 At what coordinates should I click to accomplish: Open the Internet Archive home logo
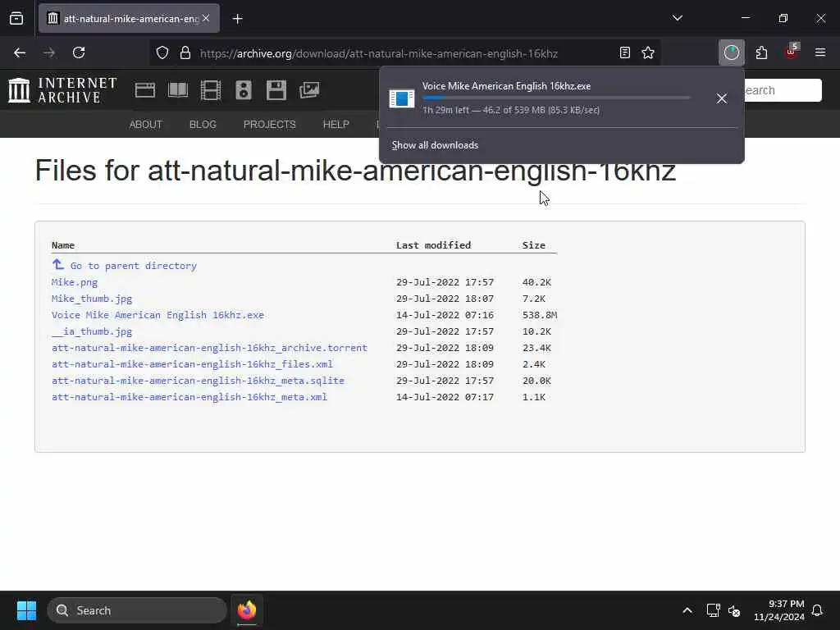62,90
